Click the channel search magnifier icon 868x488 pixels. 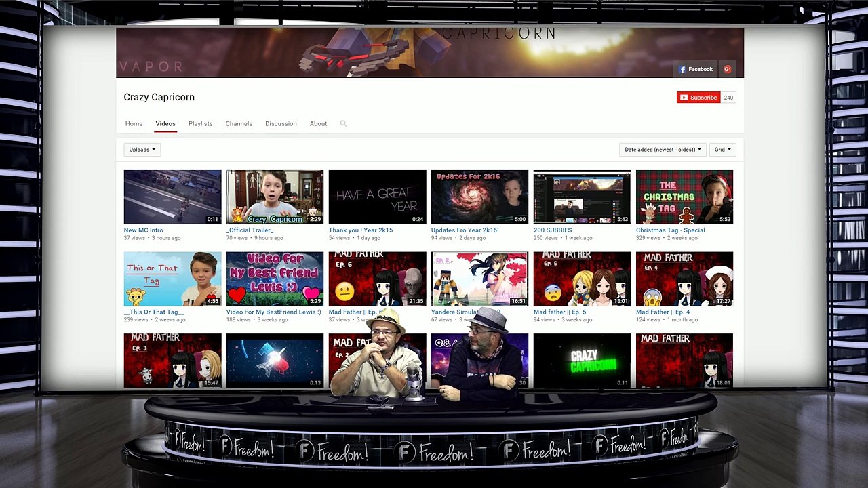[x=343, y=124]
